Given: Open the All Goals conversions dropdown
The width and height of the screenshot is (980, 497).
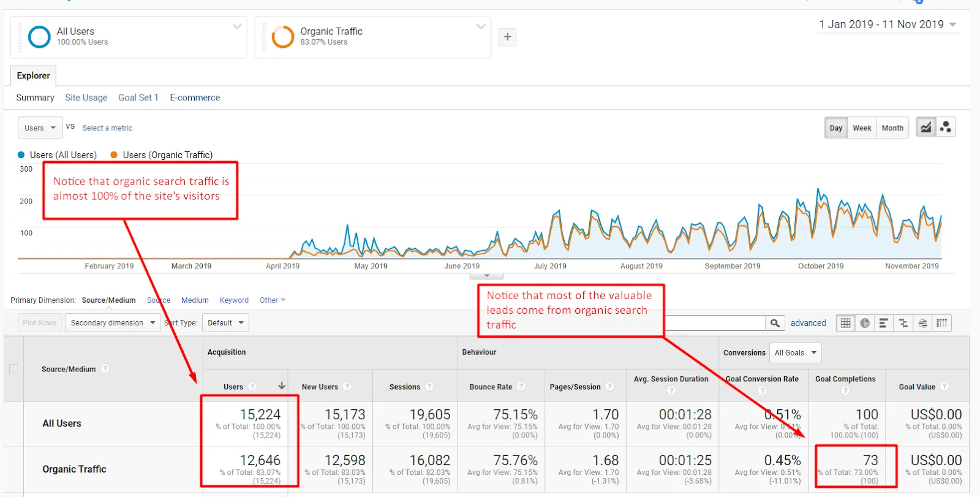Looking at the screenshot, I should (795, 353).
